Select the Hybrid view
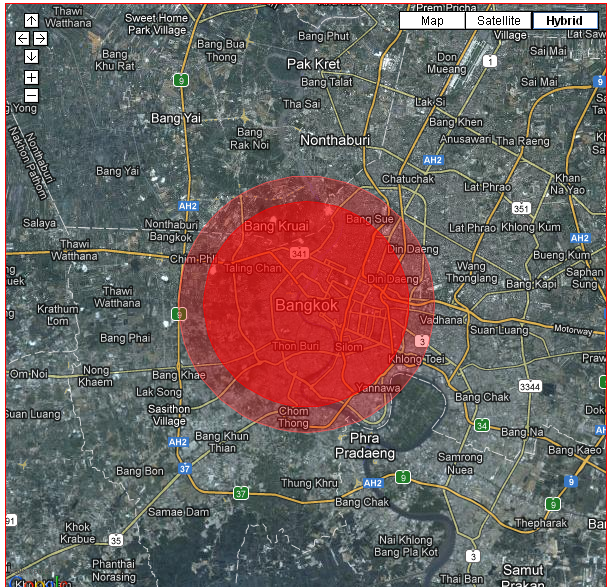Screen dimensions: 615x587 [565, 20]
